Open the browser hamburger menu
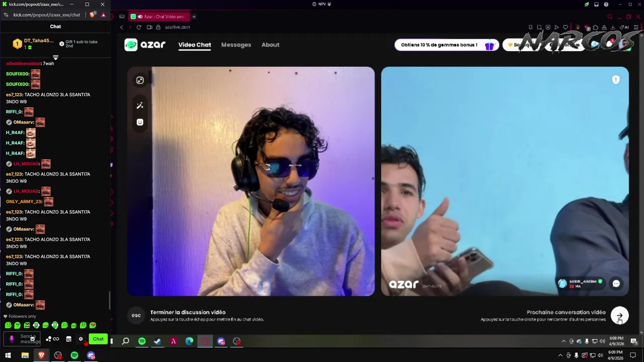This screenshot has width=644, height=362. coord(637,27)
